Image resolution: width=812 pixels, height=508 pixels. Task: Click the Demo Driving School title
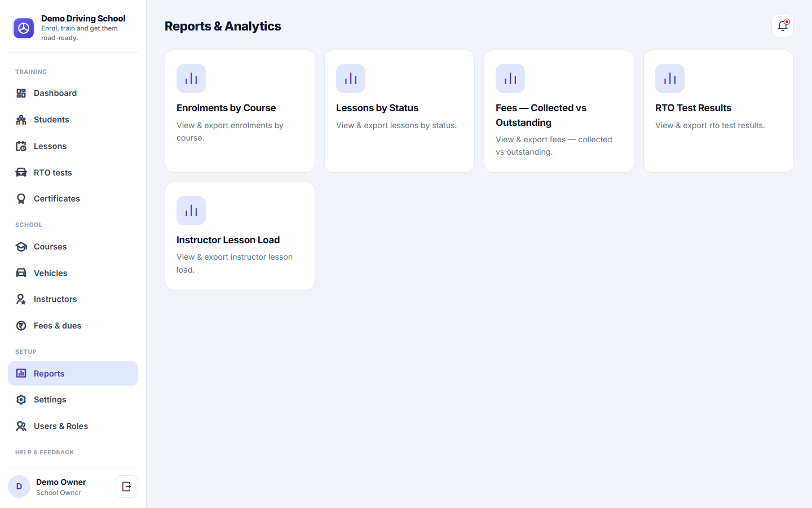(83, 19)
